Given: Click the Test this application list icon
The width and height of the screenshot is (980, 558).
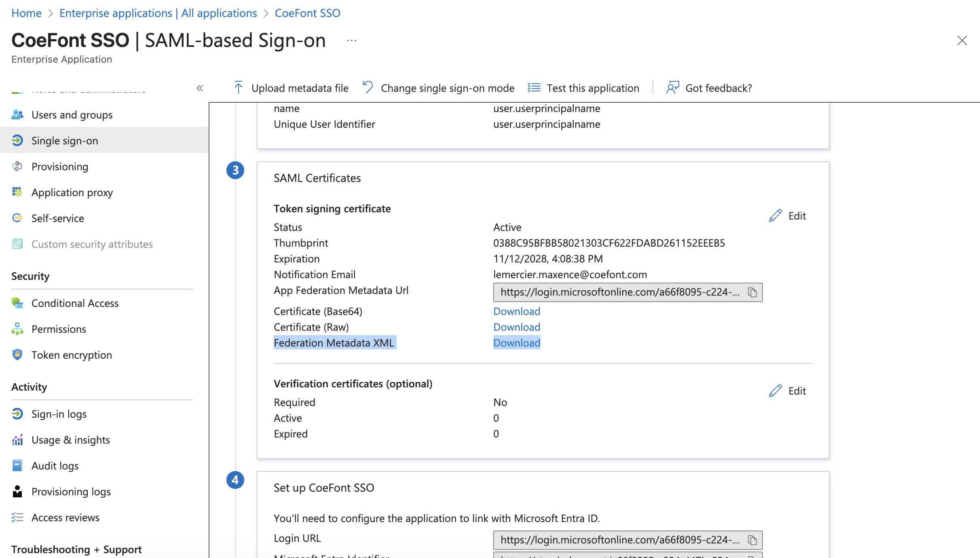Looking at the screenshot, I should click(x=534, y=87).
